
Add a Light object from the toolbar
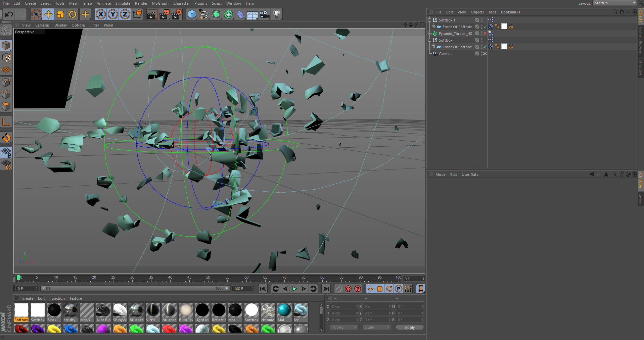276,14
